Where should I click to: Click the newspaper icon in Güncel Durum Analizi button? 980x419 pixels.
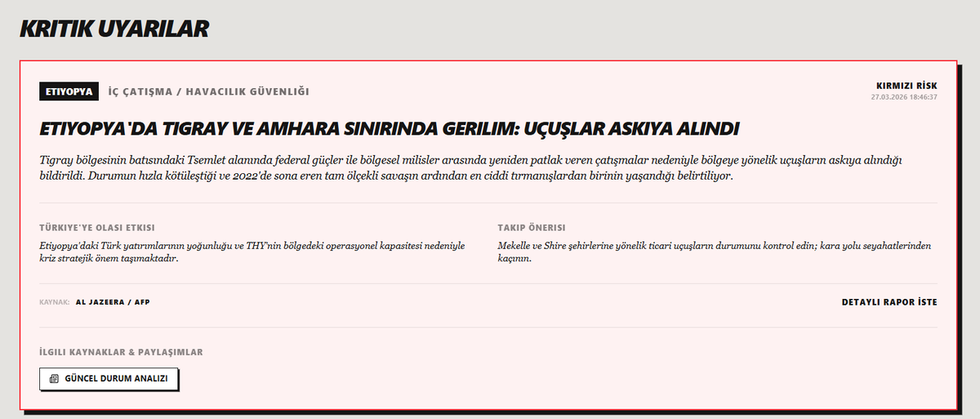coord(54,379)
